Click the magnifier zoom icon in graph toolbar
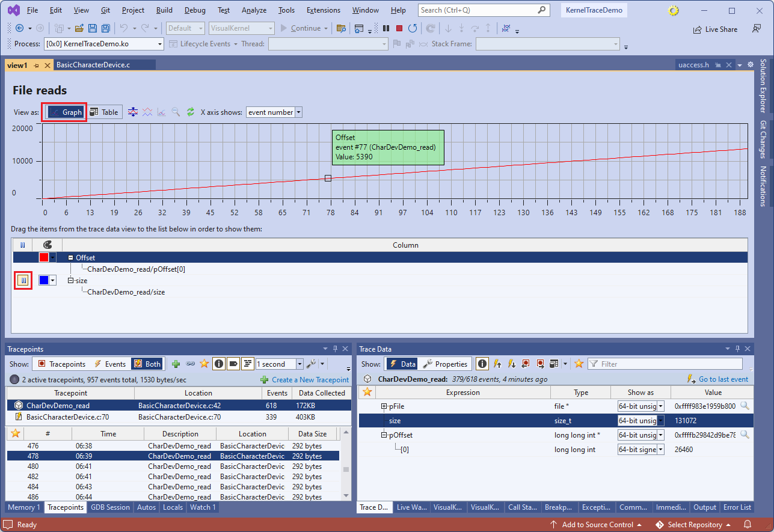This screenshot has width=774, height=532. pyautogui.click(x=176, y=112)
